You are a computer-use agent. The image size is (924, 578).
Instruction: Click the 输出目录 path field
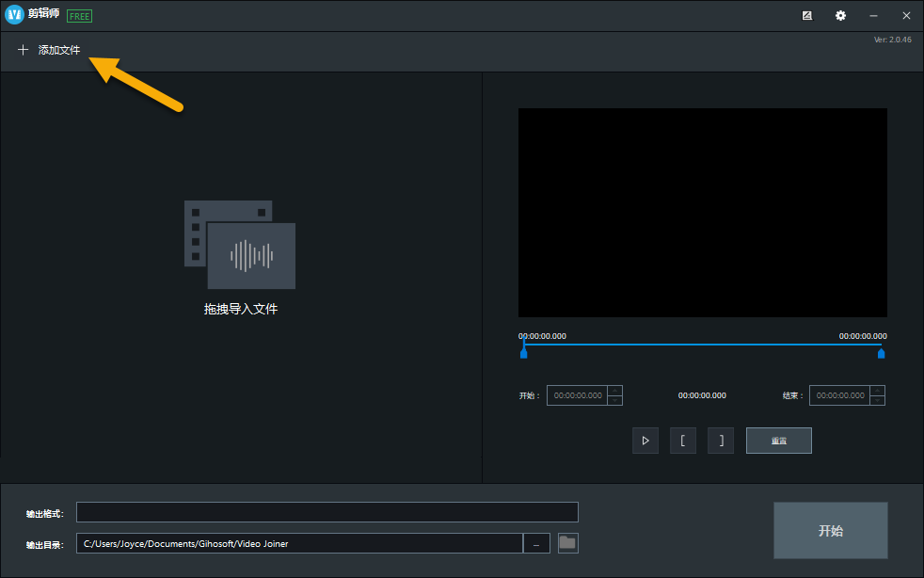point(299,543)
